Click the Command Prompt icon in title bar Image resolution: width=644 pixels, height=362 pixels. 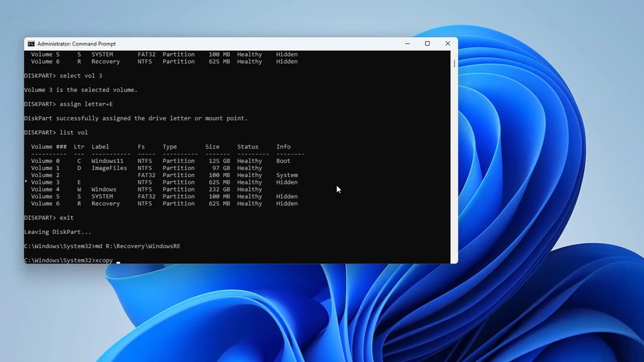(x=31, y=44)
